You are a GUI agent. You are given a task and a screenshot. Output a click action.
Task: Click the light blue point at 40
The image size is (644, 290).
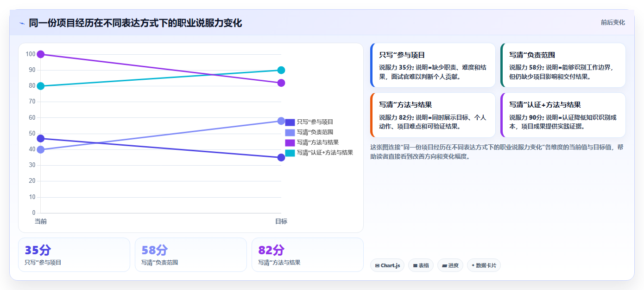coord(41,149)
